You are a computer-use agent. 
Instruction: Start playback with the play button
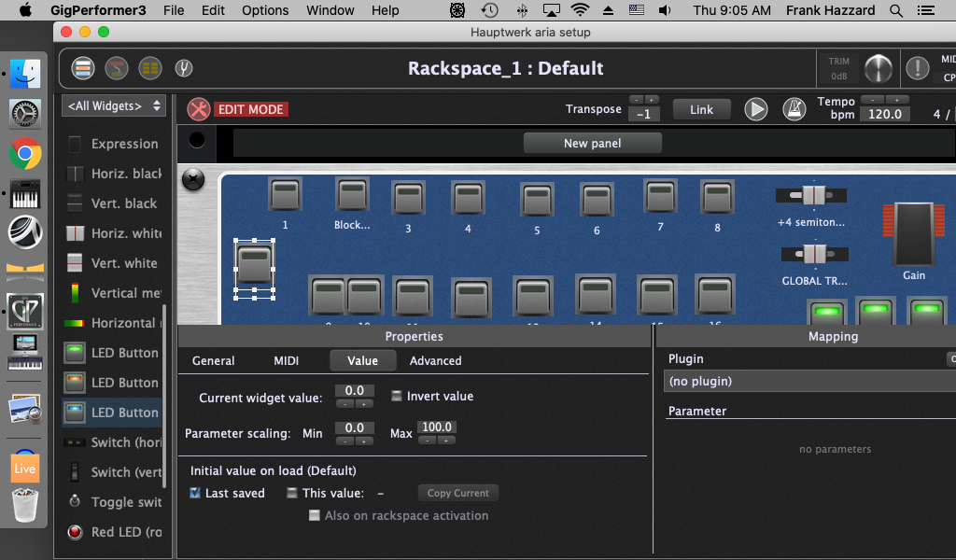pyautogui.click(x=756, y=110)
